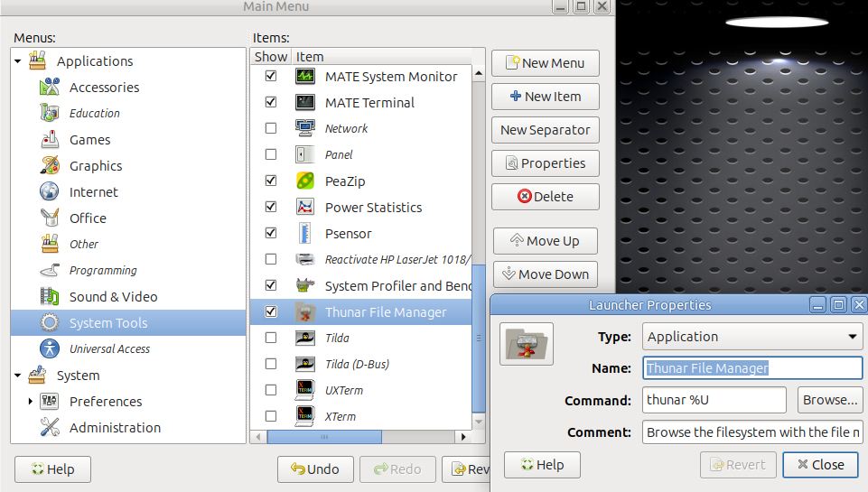The height and width of the screenshot is (492, 868).
Task: Click the Preferences category icon
Action: tap(50, 401)
